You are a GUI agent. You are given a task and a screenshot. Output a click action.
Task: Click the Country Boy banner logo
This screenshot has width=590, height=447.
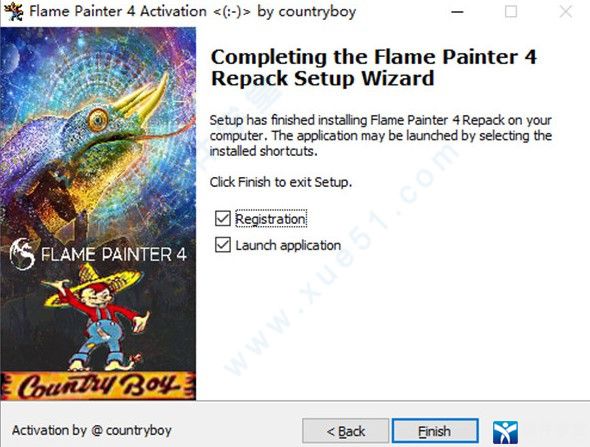[98, 386]
